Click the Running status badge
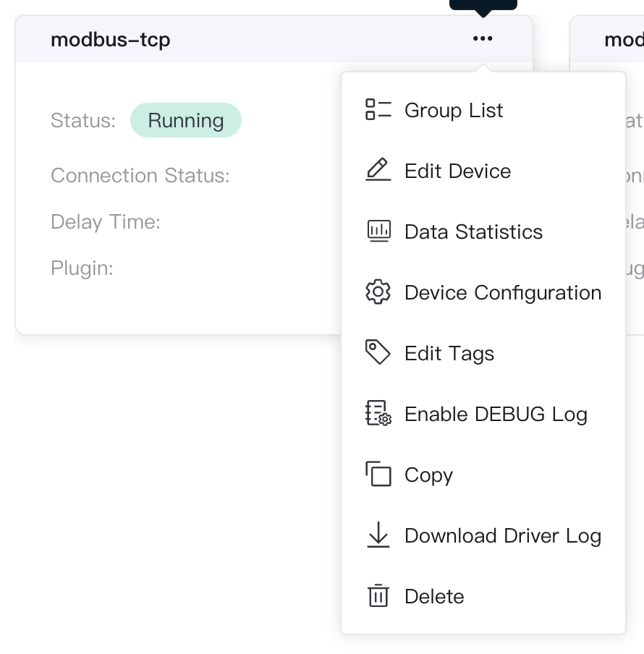Screen dimensions: 644x654 [x=186, y=120]
